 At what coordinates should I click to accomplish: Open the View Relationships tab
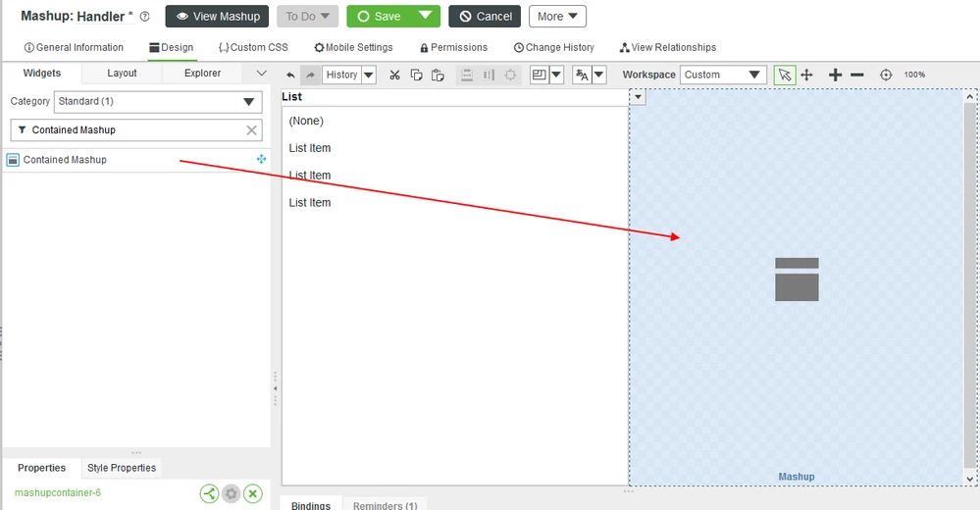click(667, 47)
